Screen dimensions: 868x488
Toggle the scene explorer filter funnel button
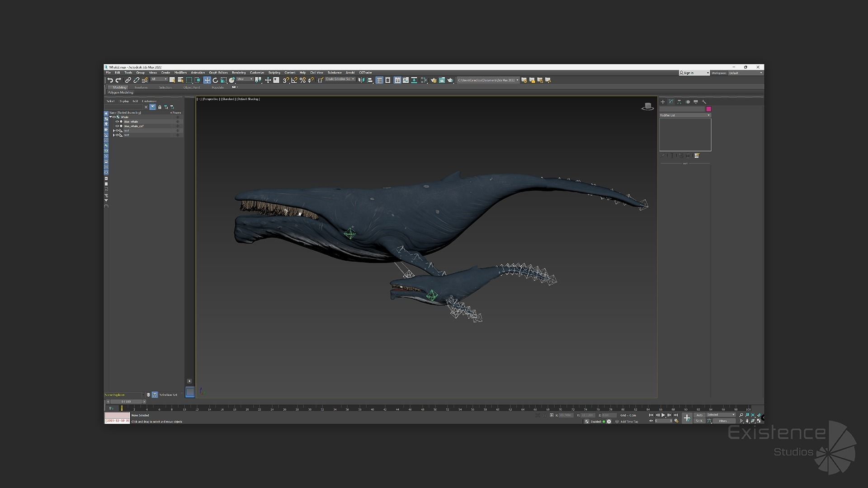coord(152,107)
